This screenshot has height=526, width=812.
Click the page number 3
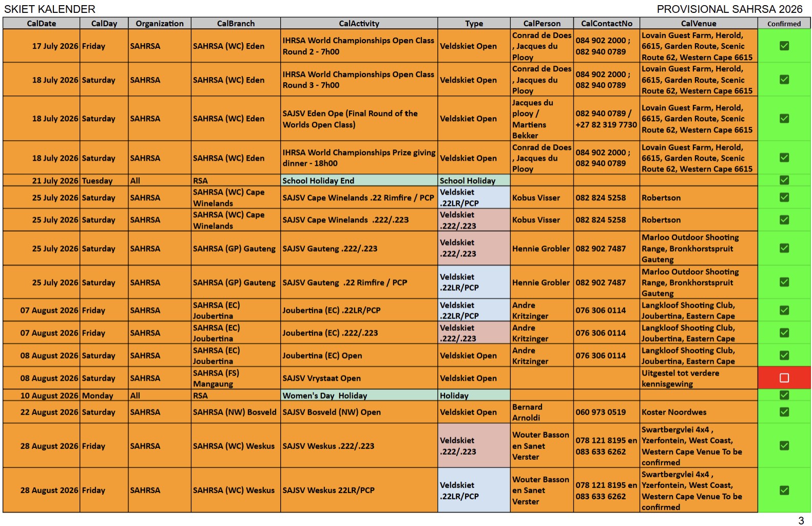coord(801,520)
